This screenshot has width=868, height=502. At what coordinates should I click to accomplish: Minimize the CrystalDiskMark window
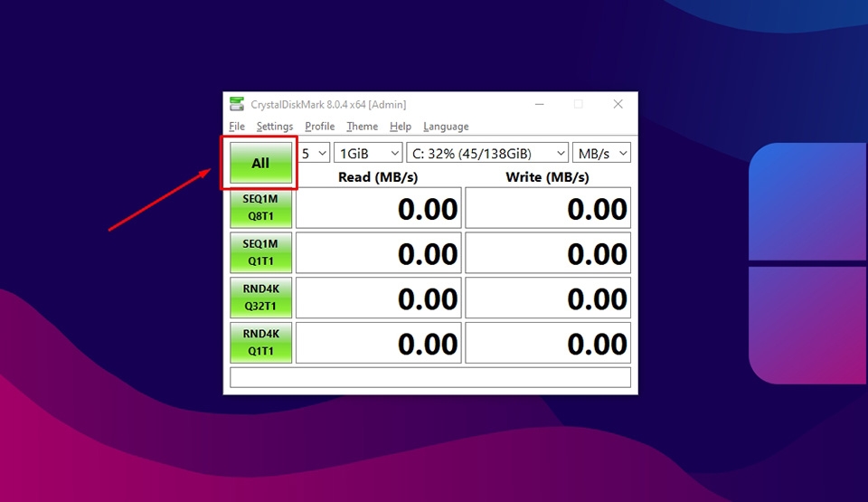pyautogui.click(x=539, y=104)
